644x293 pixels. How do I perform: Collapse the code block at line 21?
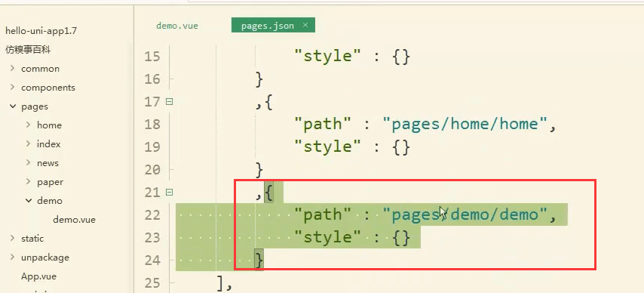[169, 192]
